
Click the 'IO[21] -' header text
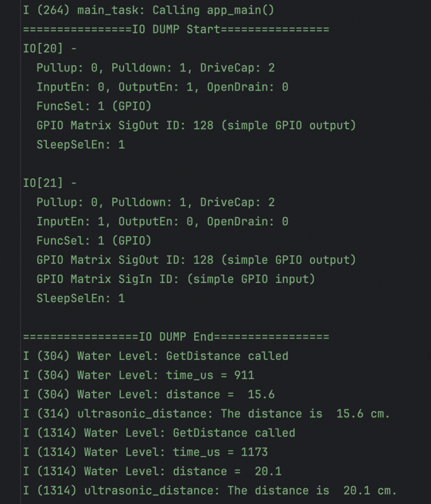50,183
